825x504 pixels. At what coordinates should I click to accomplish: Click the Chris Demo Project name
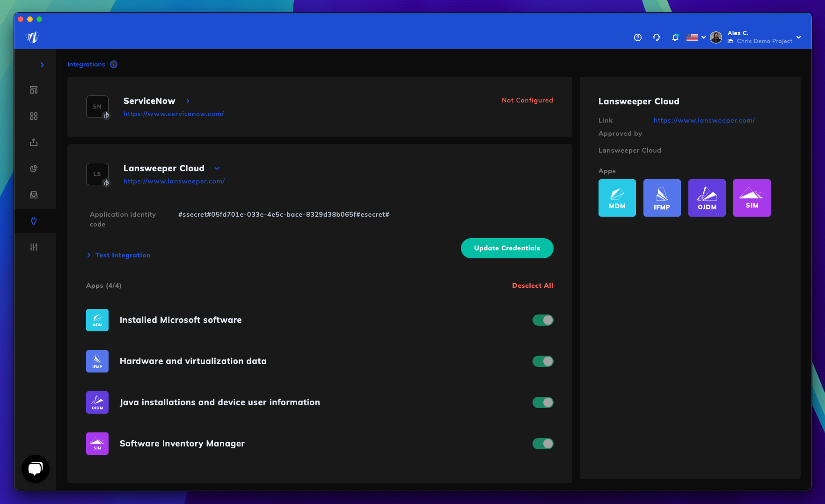(x=765, y=41)
